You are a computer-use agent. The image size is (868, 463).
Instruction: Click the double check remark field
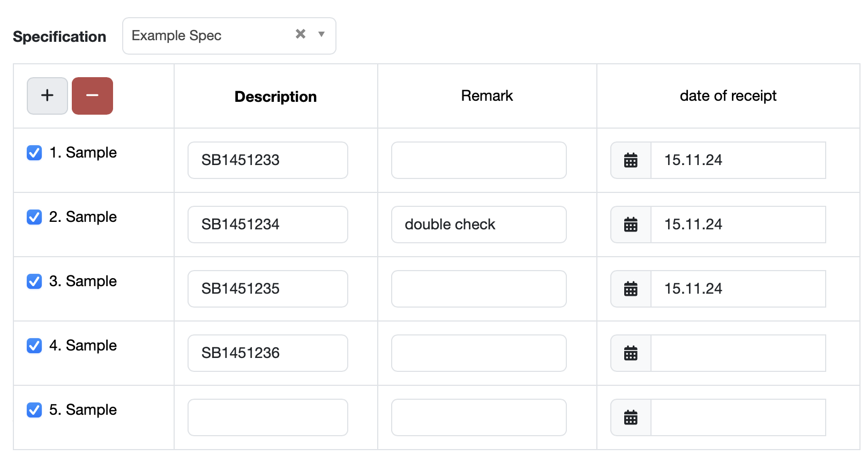coord(478,225)
